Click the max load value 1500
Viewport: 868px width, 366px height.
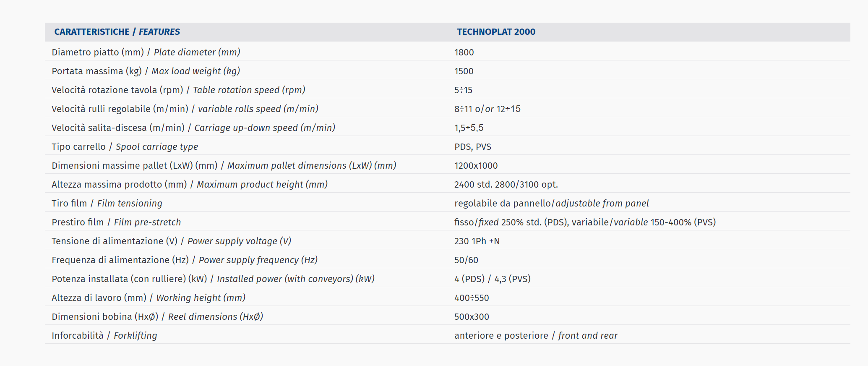pos(464,71)
